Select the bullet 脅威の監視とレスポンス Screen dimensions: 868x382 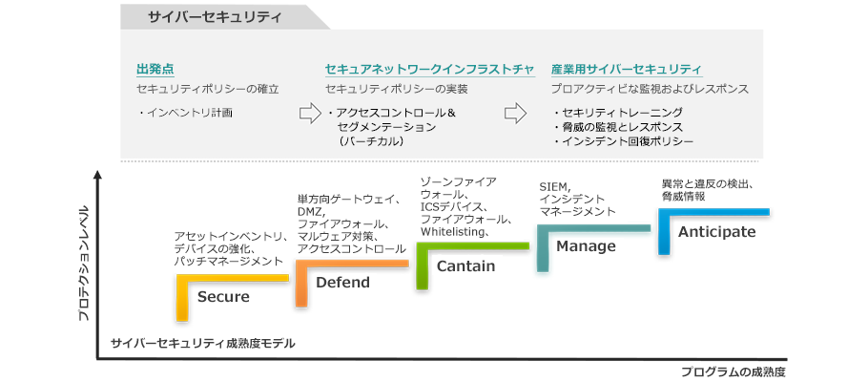point(618,127)
